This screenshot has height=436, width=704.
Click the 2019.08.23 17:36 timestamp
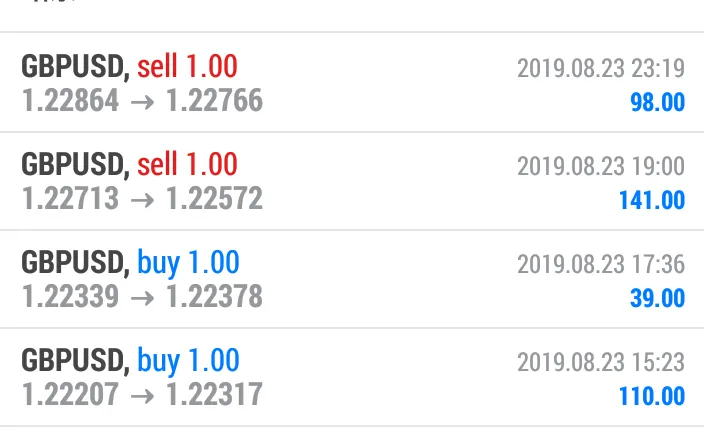pyautogui.click(x=601, y=264)
